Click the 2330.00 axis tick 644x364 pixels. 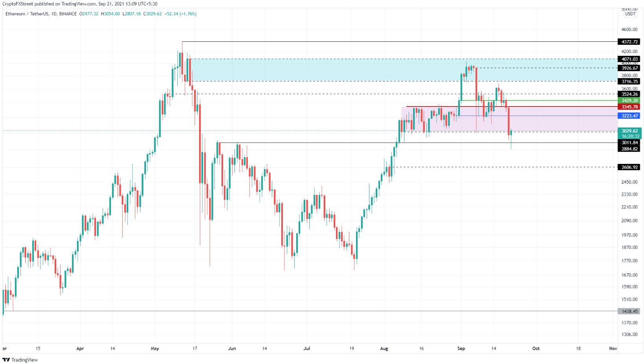pos(629,195)
